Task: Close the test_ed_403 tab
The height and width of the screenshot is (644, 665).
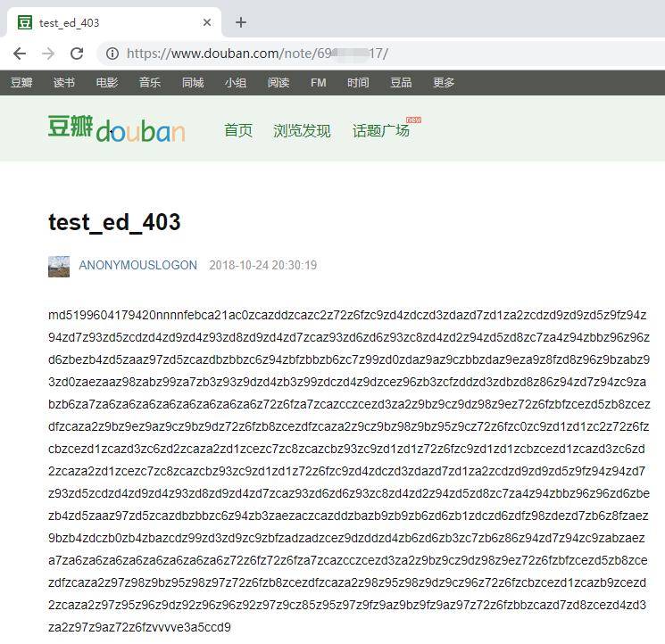Action: click(x=207, y=22)
